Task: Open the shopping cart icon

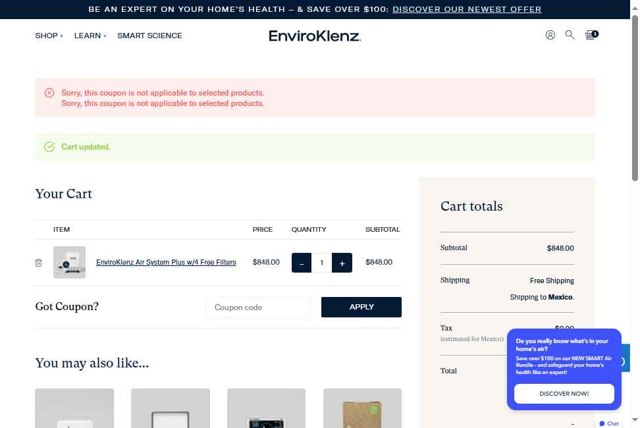Action: (x=591, y=35)
